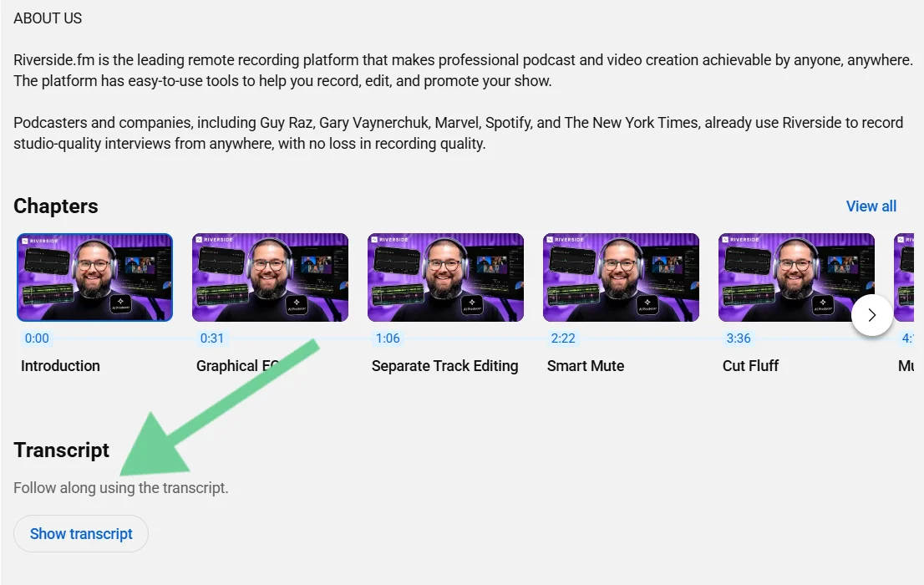
Task: Select the Separate Track Editing title
Action: [x=445, y=366]
